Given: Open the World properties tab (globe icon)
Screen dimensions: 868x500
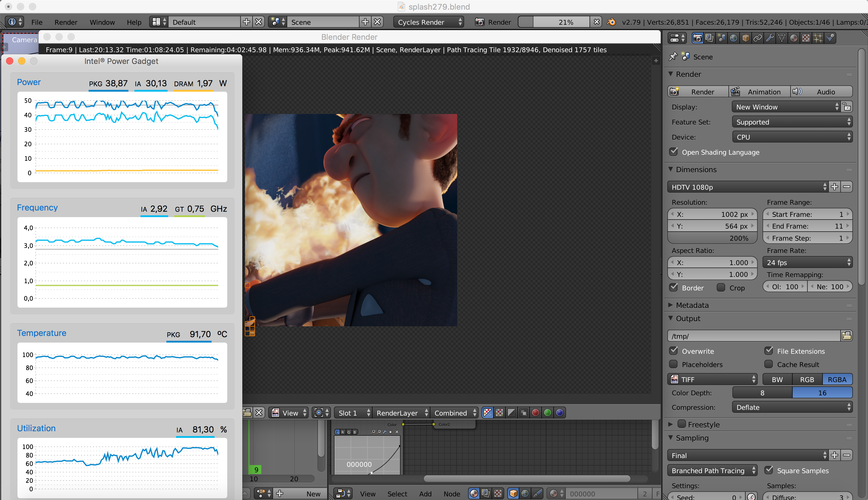Looking at the screenshot, I should 734,38.
